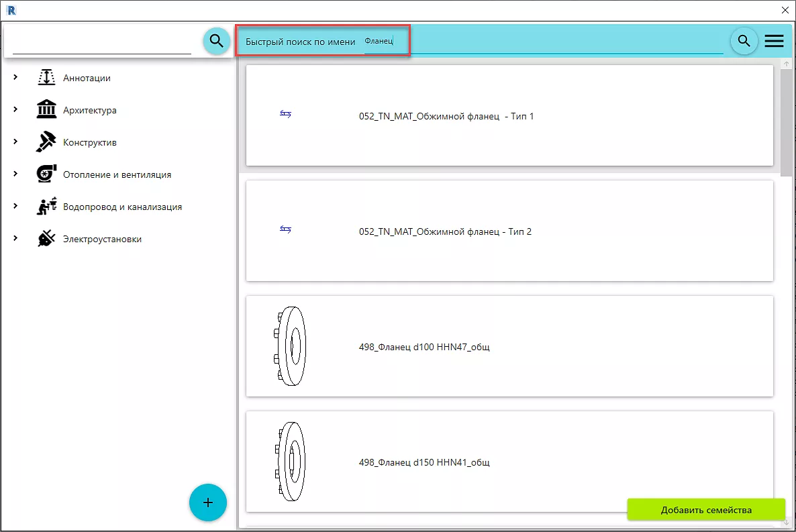
Task: Select the Водопровод и канализация category
Action: (122, 207)
